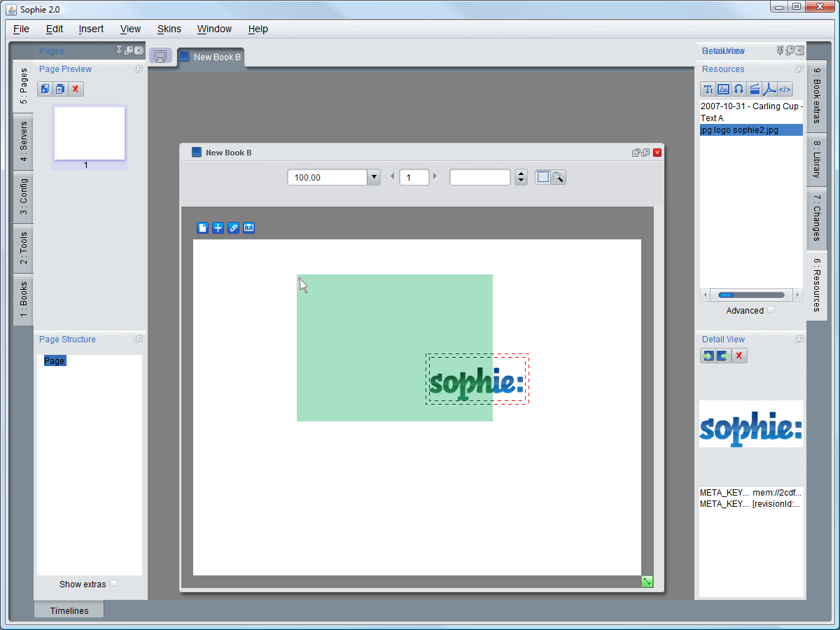Delete page with red X in Page Preview
Viewport: 840px width, 630px height.
76,89
